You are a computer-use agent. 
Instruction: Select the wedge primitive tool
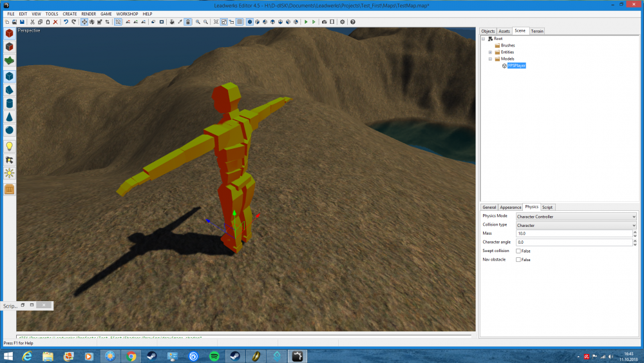10,90
